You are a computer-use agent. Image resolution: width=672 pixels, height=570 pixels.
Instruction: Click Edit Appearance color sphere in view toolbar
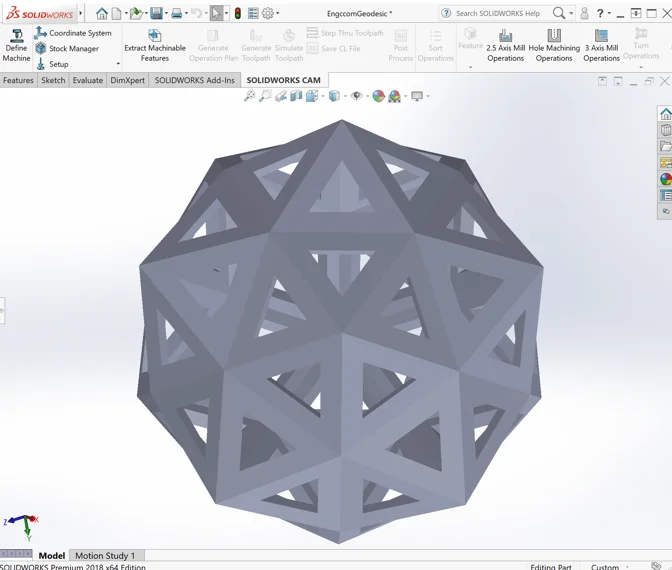click(x=378, y=96)
